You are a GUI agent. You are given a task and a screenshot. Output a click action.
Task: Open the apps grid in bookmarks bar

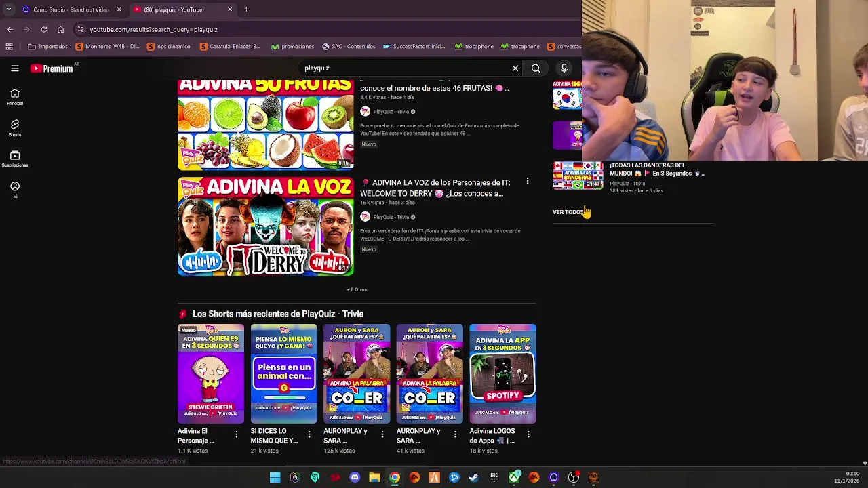click(x=9, y=47)
